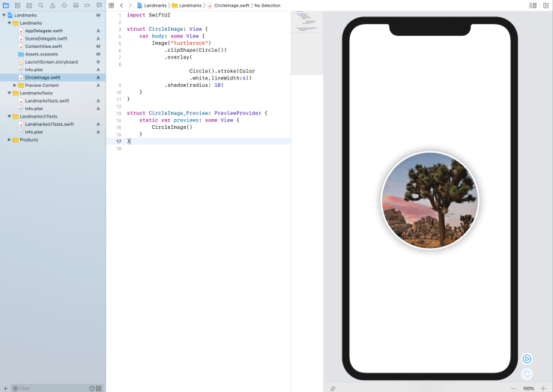Zoom in the canvas with plus
This screenshot has width=553, height=392.
[x=543, y=388]
